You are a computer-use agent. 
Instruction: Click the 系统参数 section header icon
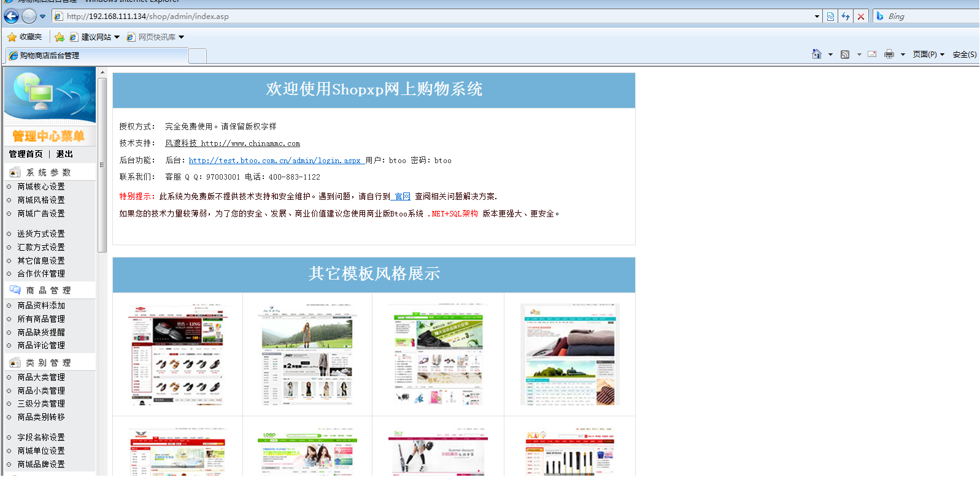pyautogui.click(x=15, y=172)
